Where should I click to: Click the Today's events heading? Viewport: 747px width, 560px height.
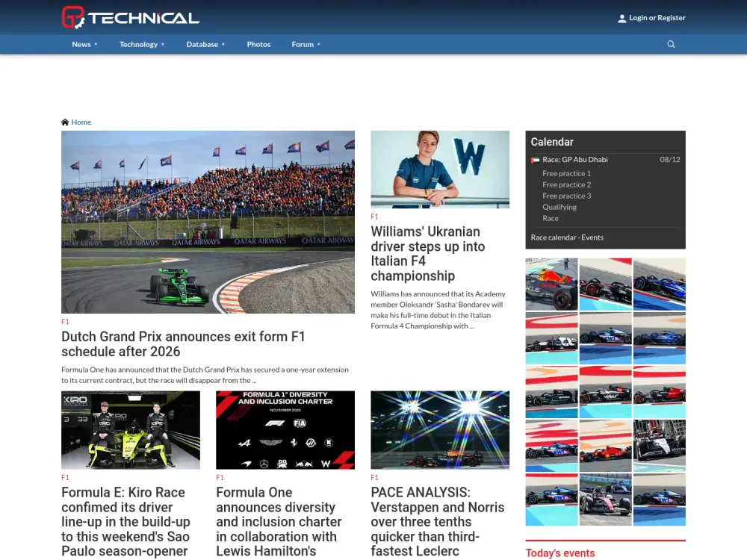click(560, 553)
